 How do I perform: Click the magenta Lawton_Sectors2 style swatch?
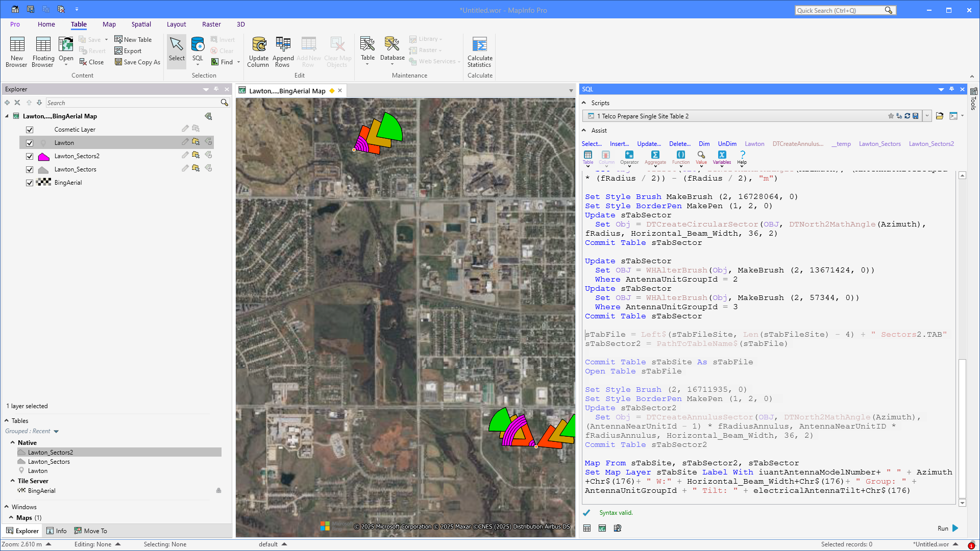(x=43, y=156)
